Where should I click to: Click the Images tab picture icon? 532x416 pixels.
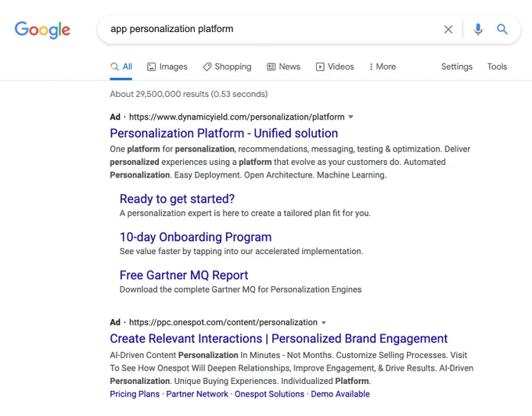[151, 66]
